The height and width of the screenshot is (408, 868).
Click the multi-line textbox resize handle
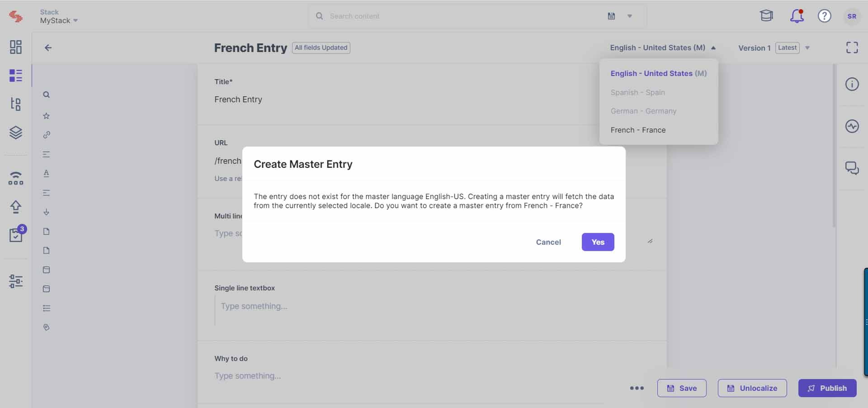pos(650,241)
